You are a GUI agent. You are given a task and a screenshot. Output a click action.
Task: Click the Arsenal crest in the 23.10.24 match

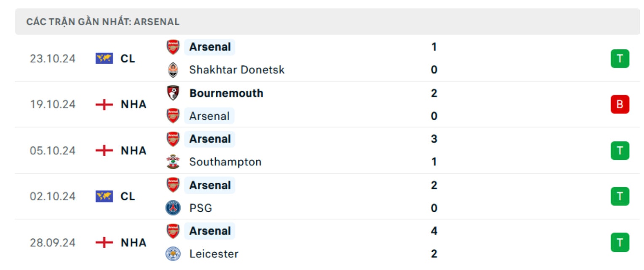[173, 47]
